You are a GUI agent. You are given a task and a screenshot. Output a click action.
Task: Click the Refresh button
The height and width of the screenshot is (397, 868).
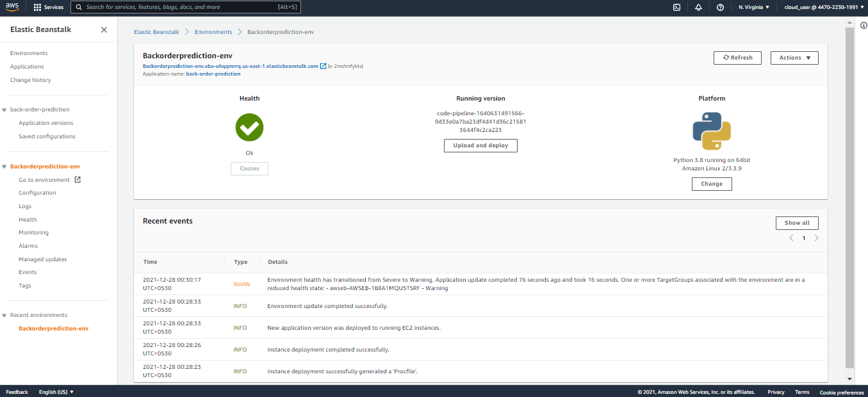(x=737, y=58)
